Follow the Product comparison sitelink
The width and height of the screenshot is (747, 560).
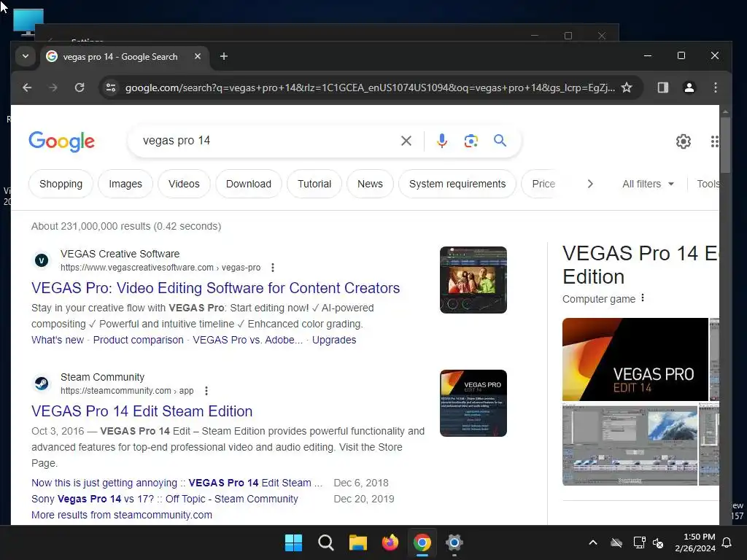[138, 340]
